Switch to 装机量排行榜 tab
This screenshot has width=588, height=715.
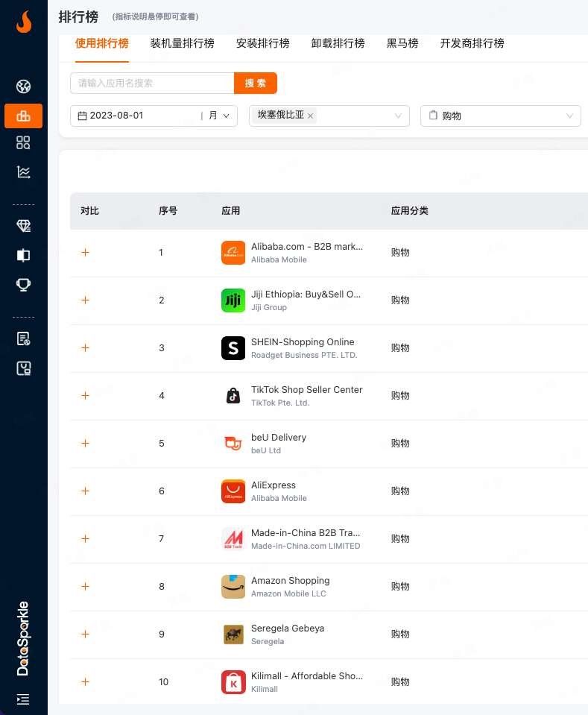183,43
